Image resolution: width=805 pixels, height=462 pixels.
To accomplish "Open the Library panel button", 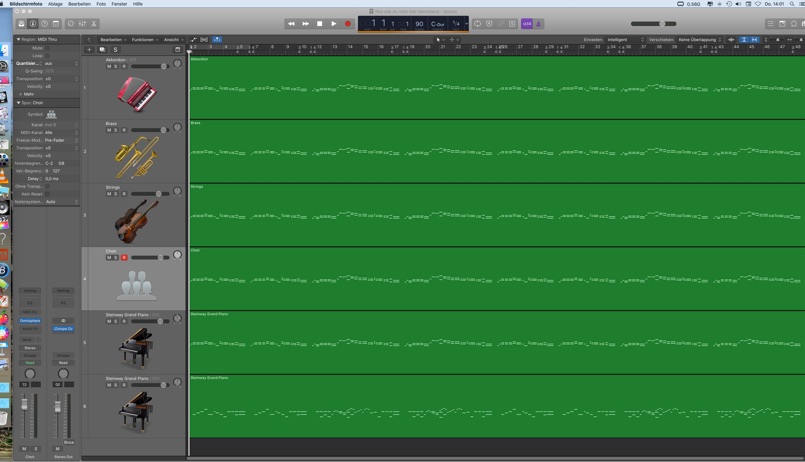I will tap(21, 24).
